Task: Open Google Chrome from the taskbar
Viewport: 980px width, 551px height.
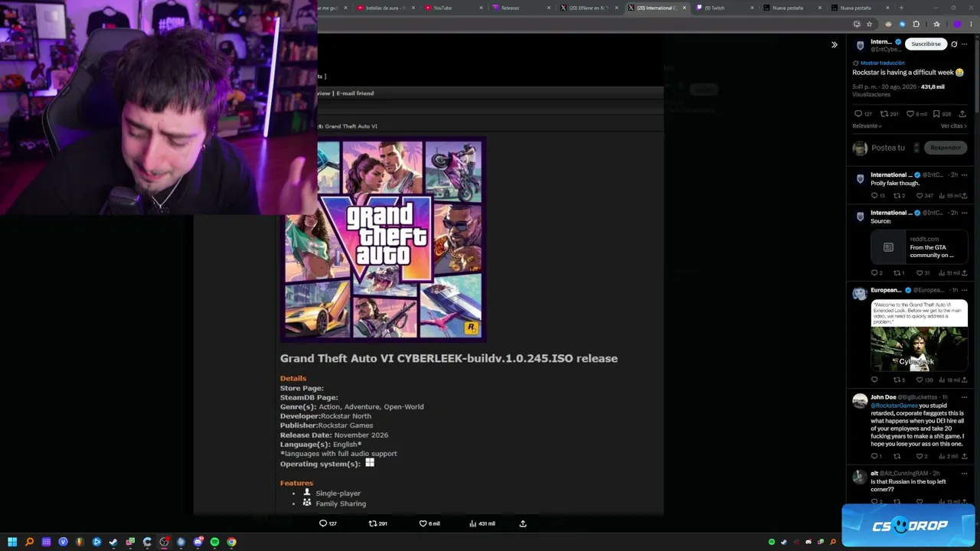Action: 231,542
